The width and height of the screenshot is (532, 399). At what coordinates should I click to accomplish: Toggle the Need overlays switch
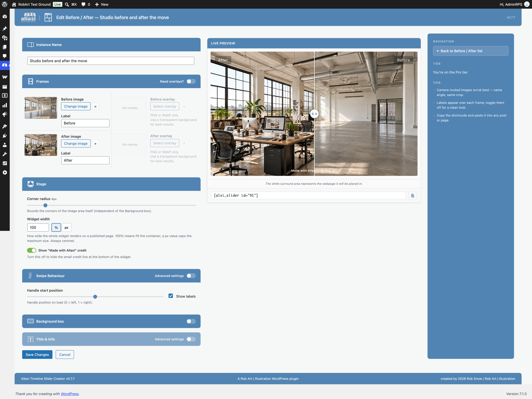pos(191,81)
